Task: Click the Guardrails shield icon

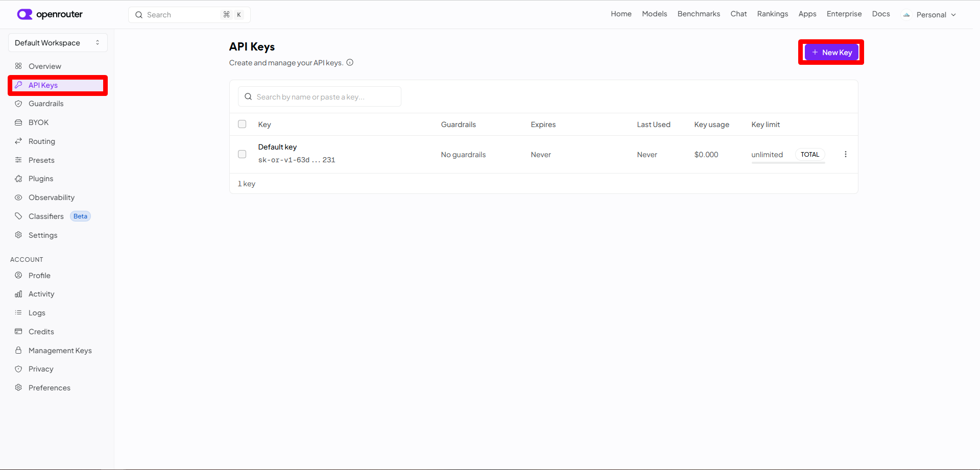Action: (x=18, y=104)
